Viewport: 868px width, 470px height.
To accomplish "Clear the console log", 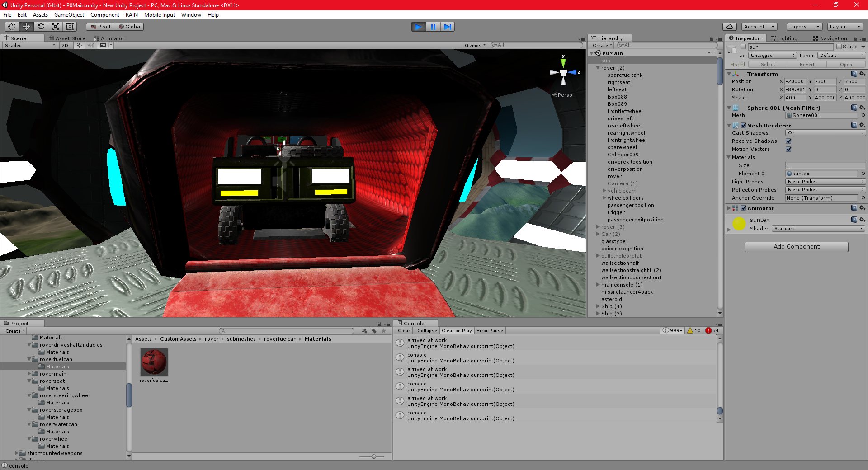I will (x=404, y=330).
